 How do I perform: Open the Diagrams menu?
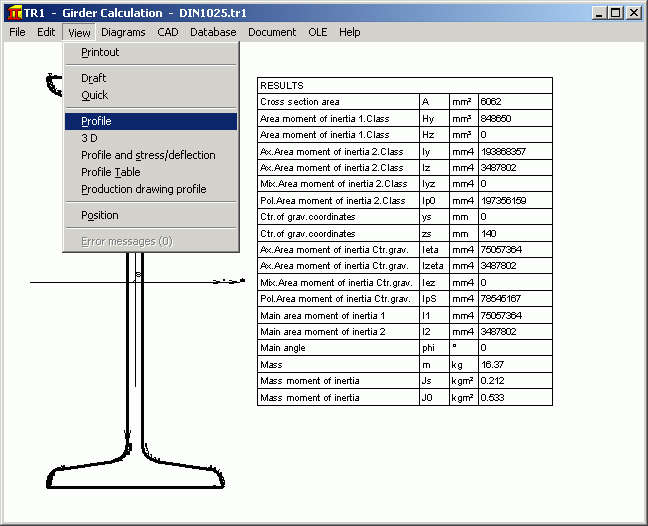point(123,32)
